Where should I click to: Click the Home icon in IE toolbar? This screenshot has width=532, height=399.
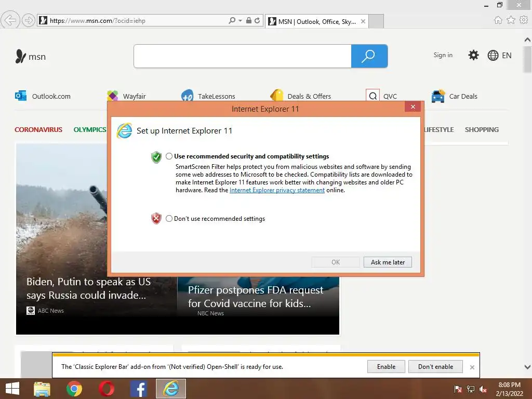tap(498, 20)
